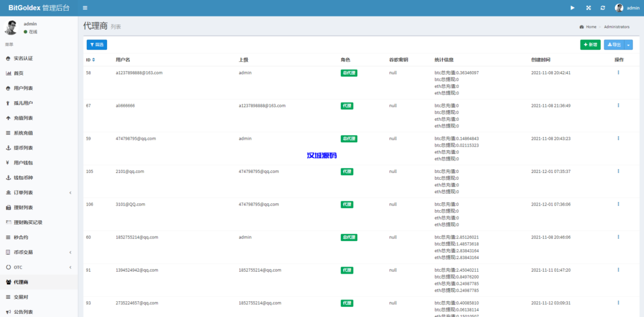Click username 1852755214@qq.com in row 60
The width and height of the screenshot is (644, 317).
[137, 237]
